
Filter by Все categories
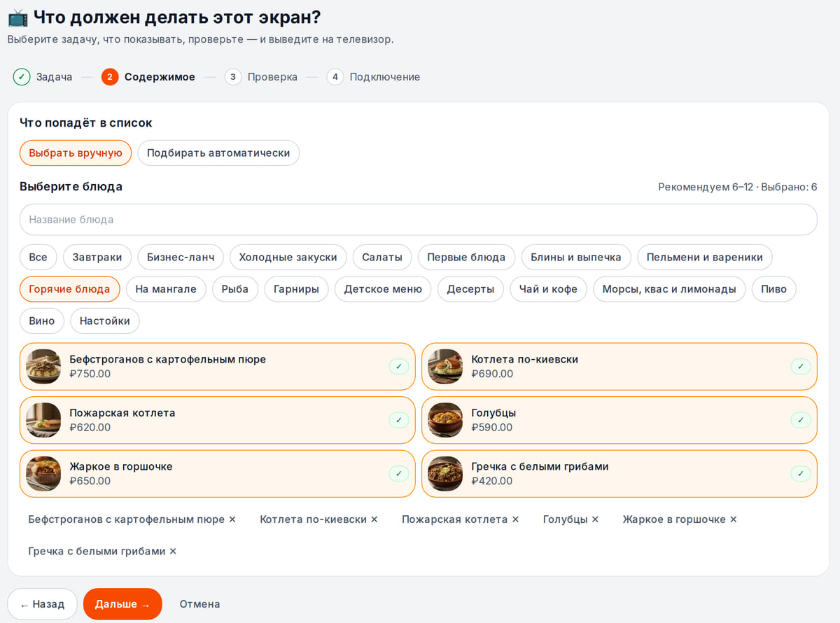(38, 257)
